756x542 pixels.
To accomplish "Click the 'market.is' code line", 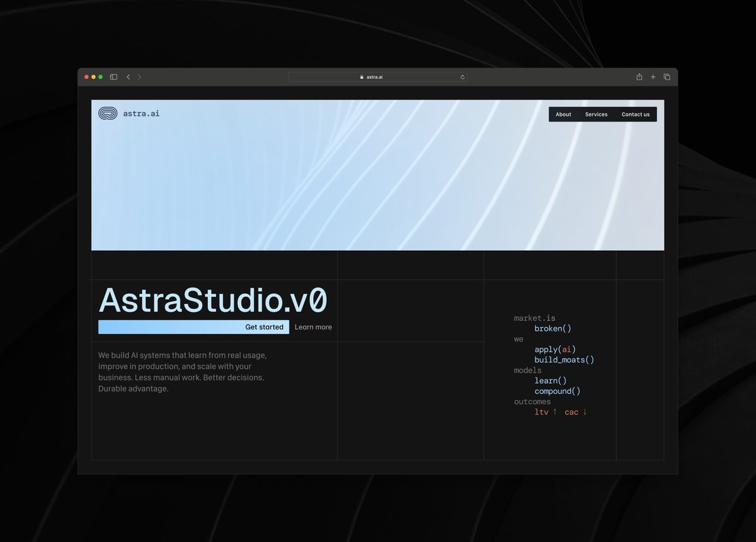I will pos(535,318).
